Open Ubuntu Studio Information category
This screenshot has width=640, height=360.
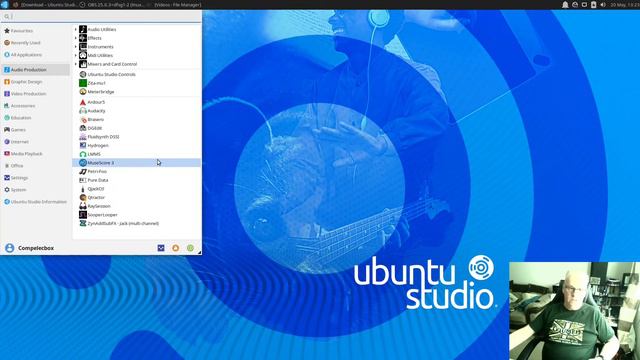coord(36,202)
